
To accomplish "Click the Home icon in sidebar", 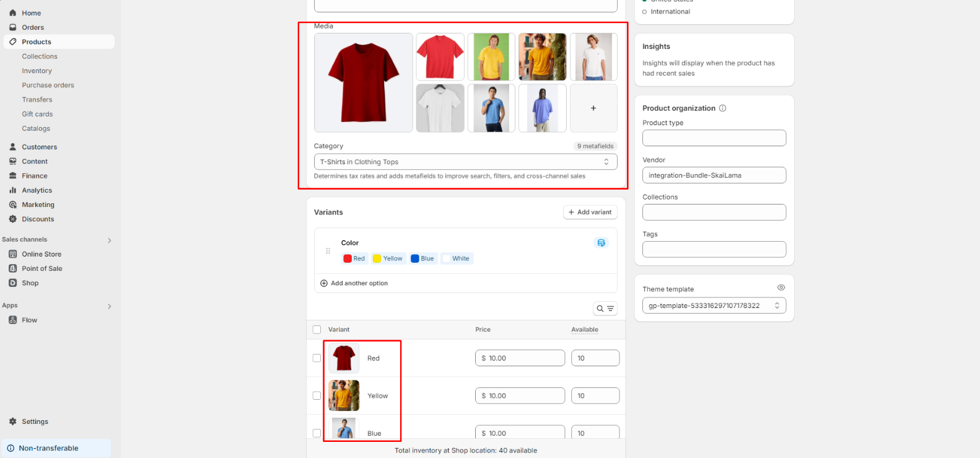I will [13, 13].
